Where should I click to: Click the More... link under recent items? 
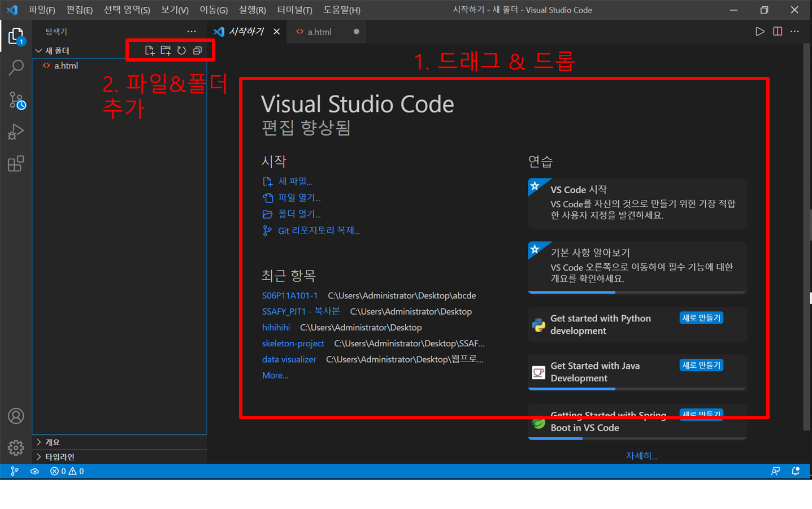(x=275, y=375)
